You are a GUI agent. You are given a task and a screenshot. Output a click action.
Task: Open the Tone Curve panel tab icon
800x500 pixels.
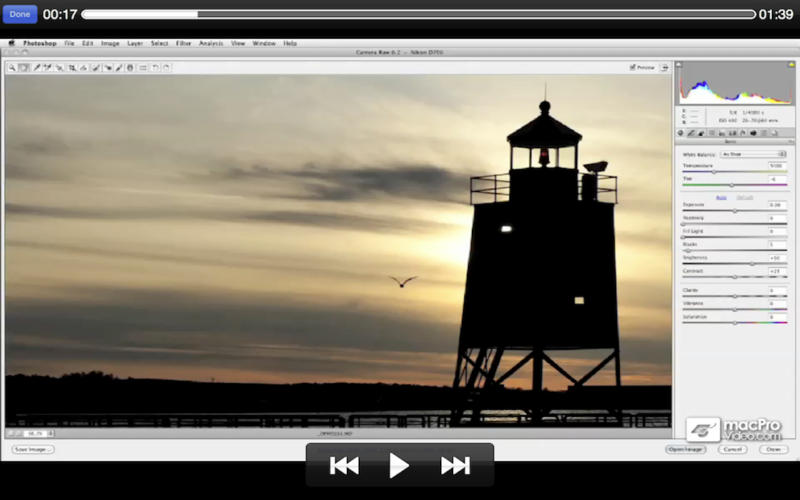pyautogui.click(x=690, y=133)
